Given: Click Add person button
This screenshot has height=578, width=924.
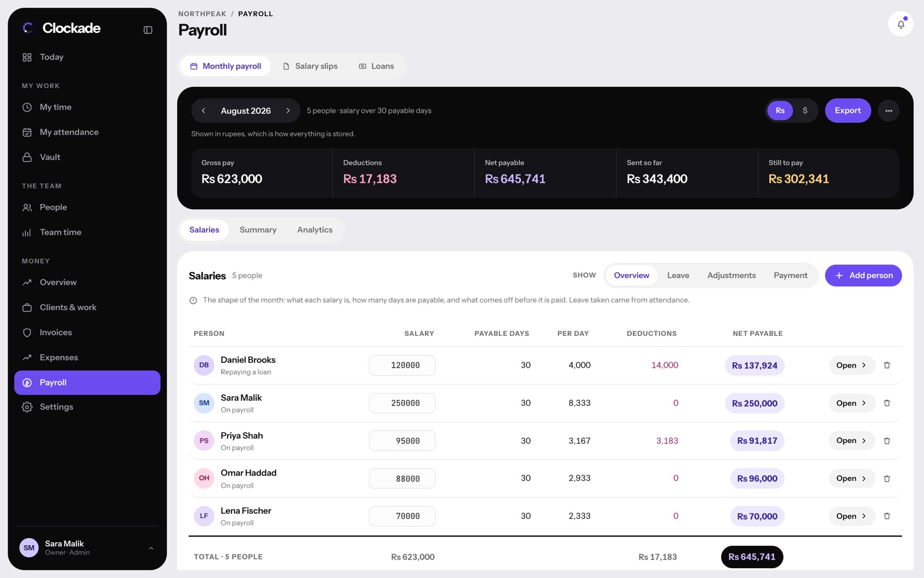Looking at the screenshot, I should 863,276.
